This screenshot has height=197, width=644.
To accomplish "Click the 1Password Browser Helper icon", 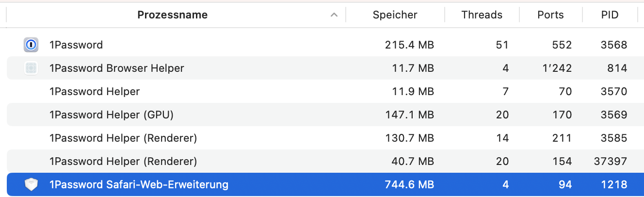I will tap(31, 68).
